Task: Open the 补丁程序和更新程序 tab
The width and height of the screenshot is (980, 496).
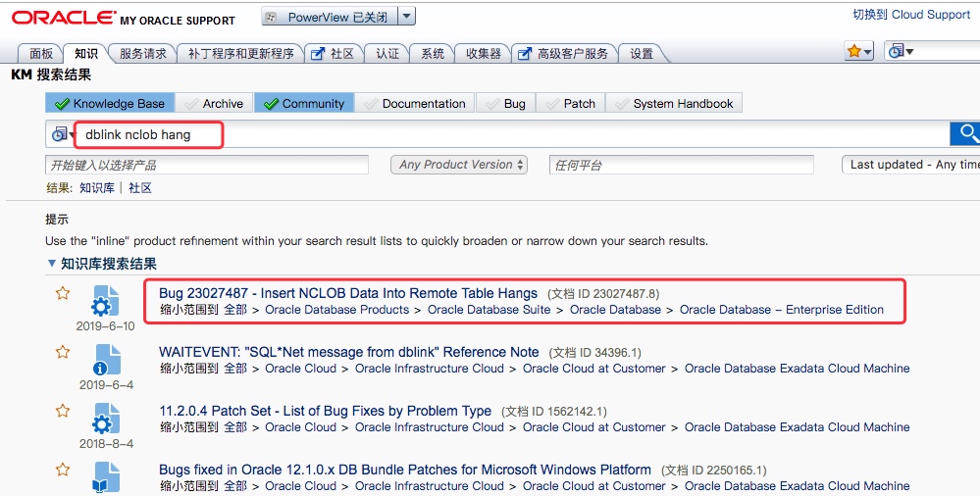Action: [240, 54]
